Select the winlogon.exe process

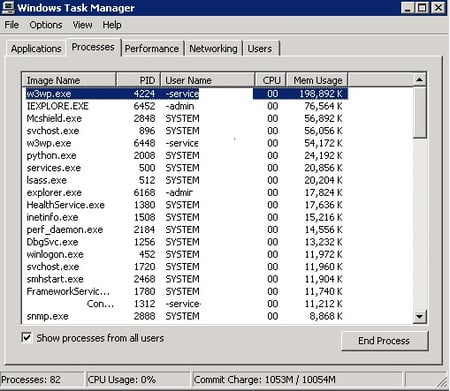[187, 254]
